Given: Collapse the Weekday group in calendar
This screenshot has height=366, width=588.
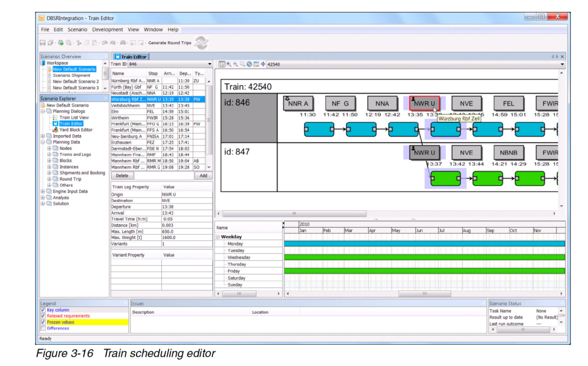Looking at the screenshot, I should (218, 237).
